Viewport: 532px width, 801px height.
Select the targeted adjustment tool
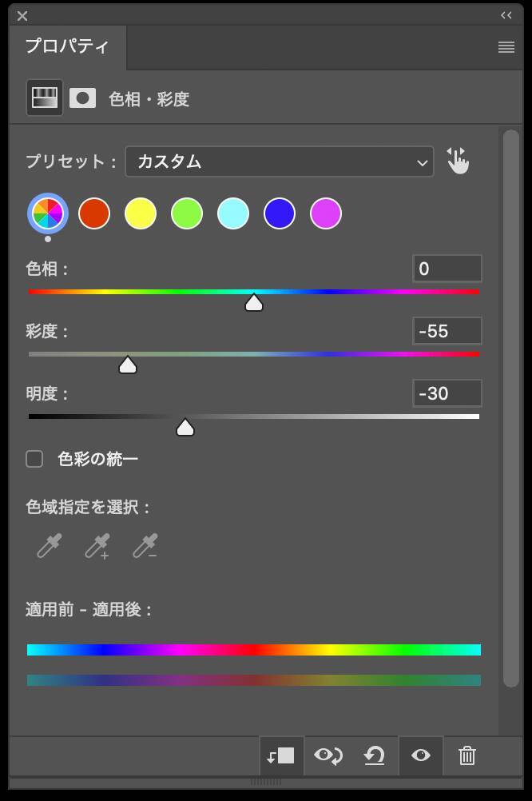[x=459, y=160]
